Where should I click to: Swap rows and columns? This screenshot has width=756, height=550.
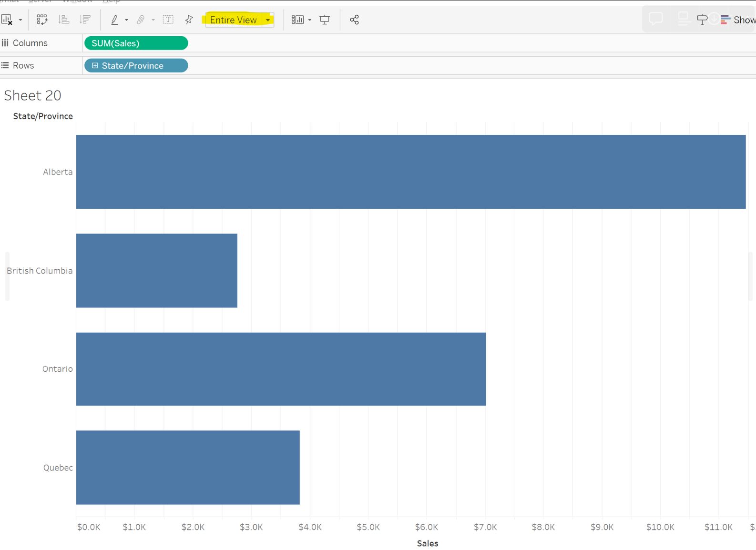tap(42, 20)
